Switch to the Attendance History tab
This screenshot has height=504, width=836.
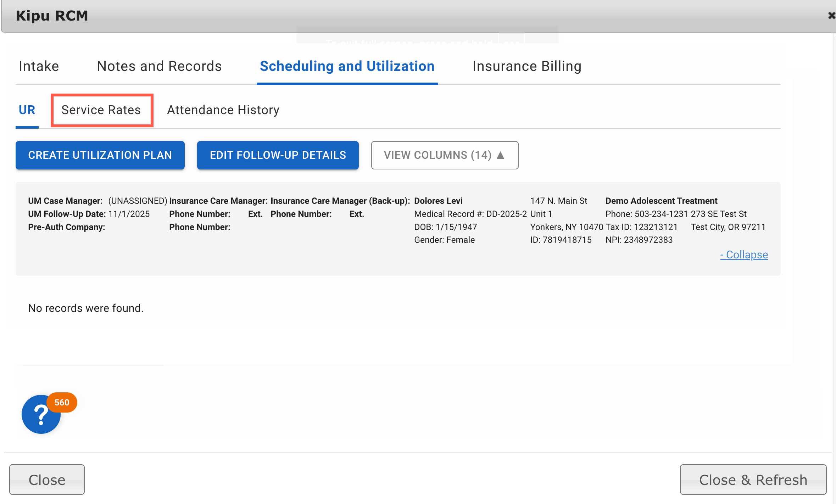tap(223, 110)
